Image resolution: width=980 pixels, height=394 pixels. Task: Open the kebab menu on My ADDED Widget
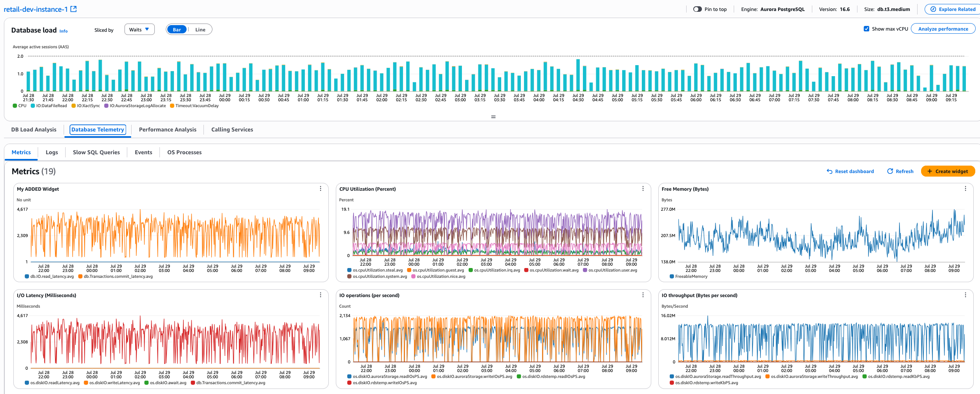coord(321,189)
